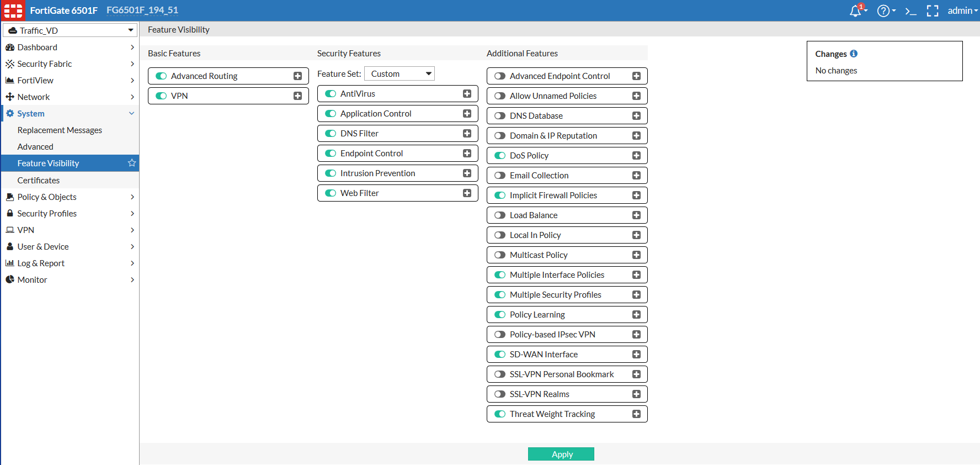Enable the Advanced Endpoint Control toggle
This screenshot has width=980, height=465.
pyautogui.click(x=500, y=76)
